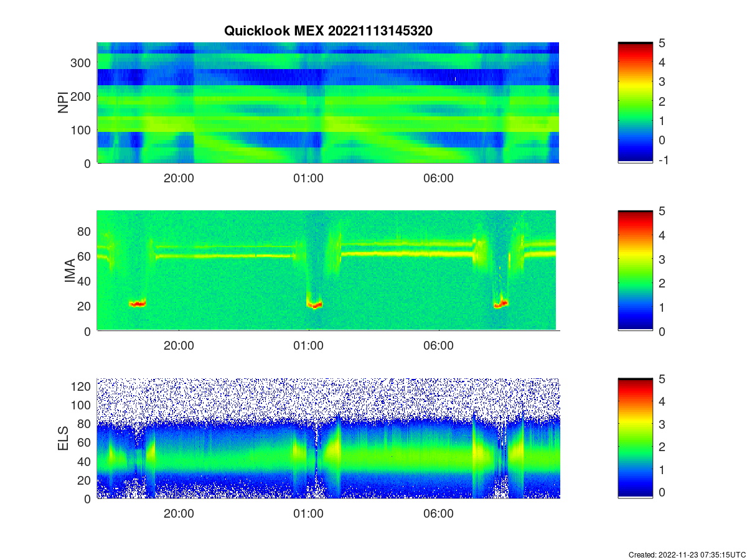The image size is (747, 560).
Task: Click the 06:00 tick under the IMA plot
Action: [438, 346]
